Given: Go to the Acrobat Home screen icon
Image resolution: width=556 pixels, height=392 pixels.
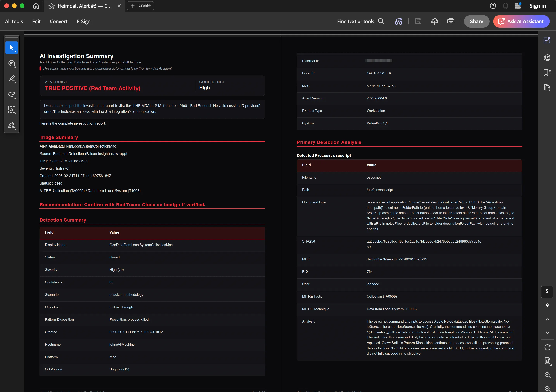Looking at the screenshot, I should click(36, 6).
